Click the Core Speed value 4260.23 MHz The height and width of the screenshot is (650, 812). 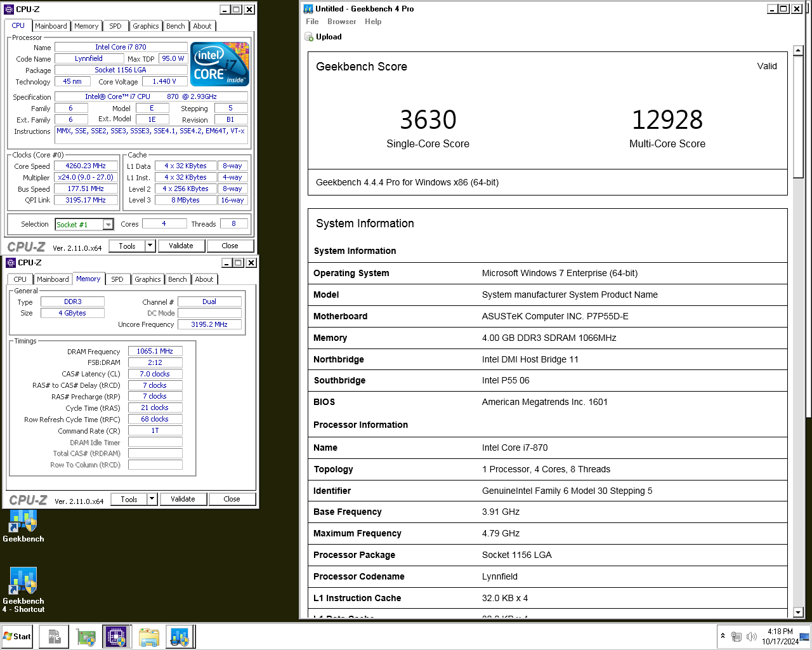pyautogui.click(x=86, y=166)
